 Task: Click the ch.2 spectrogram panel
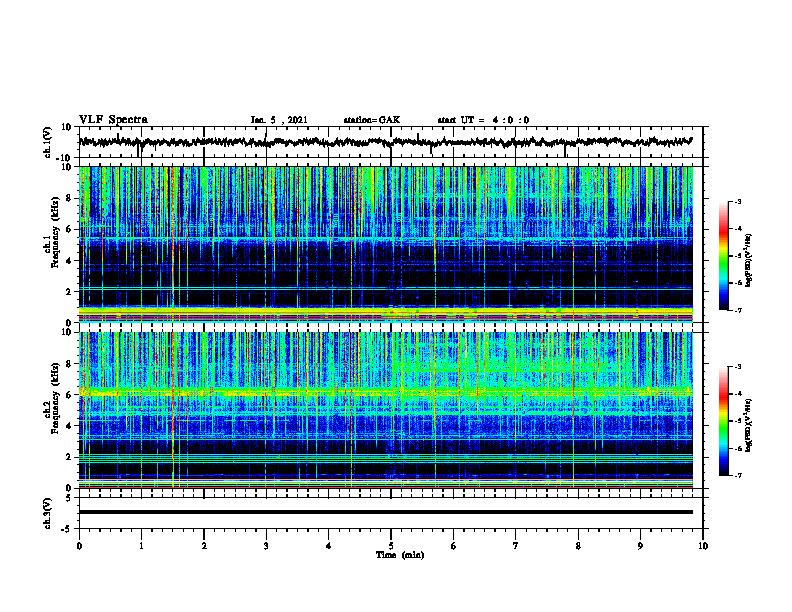coord(385,410)
